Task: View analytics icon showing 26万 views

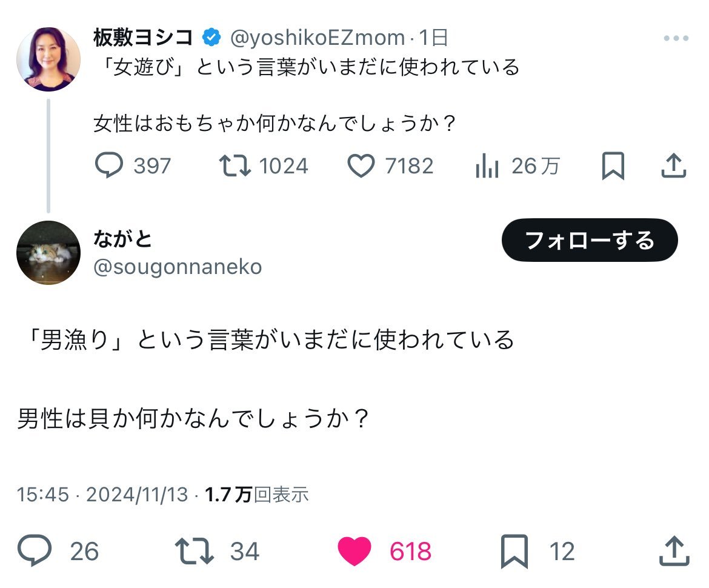Action: 487,165
